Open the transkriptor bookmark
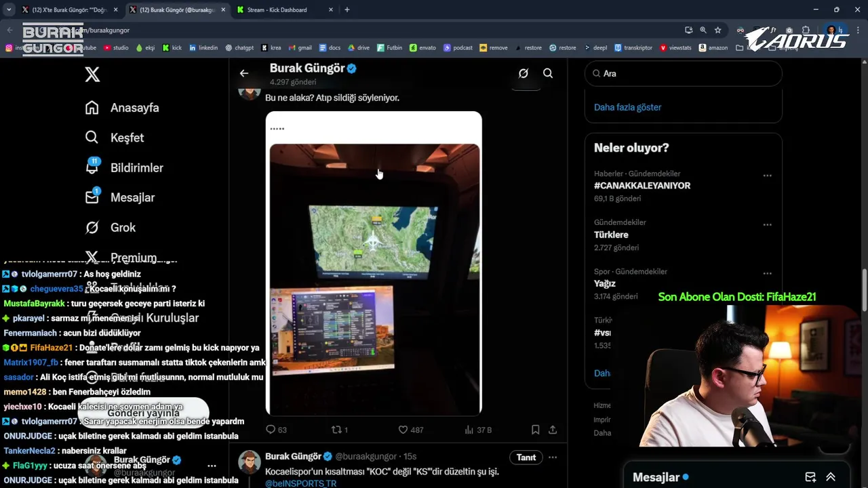Screen dimensions: 868x488 [633, 48]
